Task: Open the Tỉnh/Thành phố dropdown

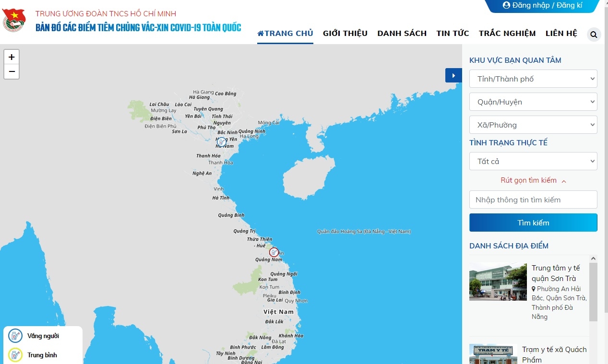Action: [533, 79]
